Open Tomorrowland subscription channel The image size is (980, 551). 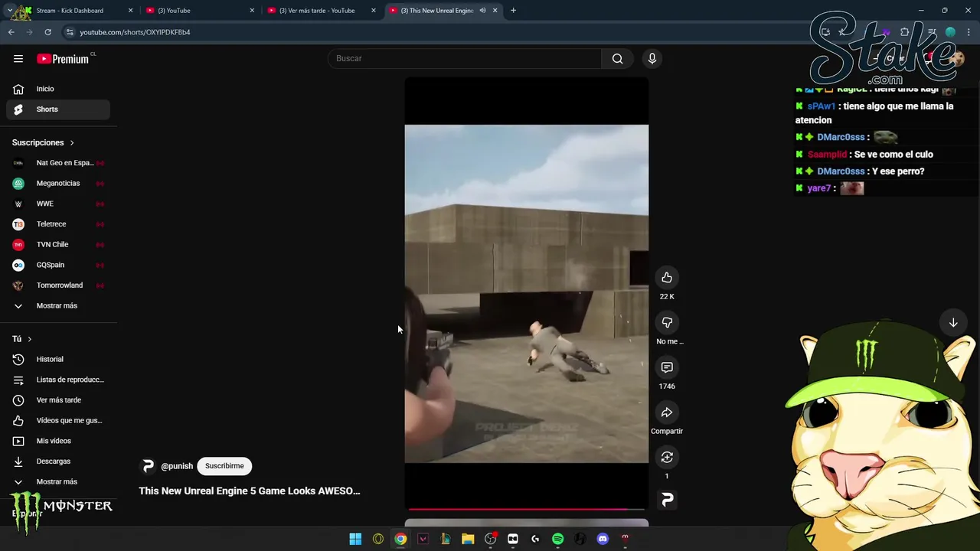click(x=58, y=285)
